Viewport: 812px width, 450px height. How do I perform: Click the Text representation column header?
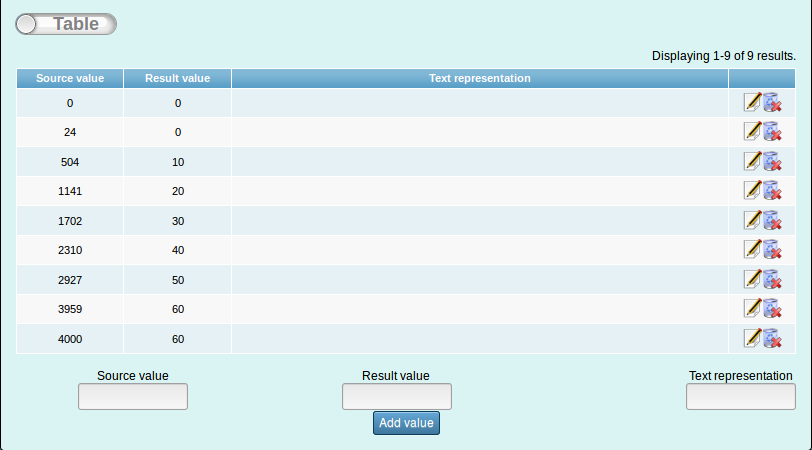point(479,78)
